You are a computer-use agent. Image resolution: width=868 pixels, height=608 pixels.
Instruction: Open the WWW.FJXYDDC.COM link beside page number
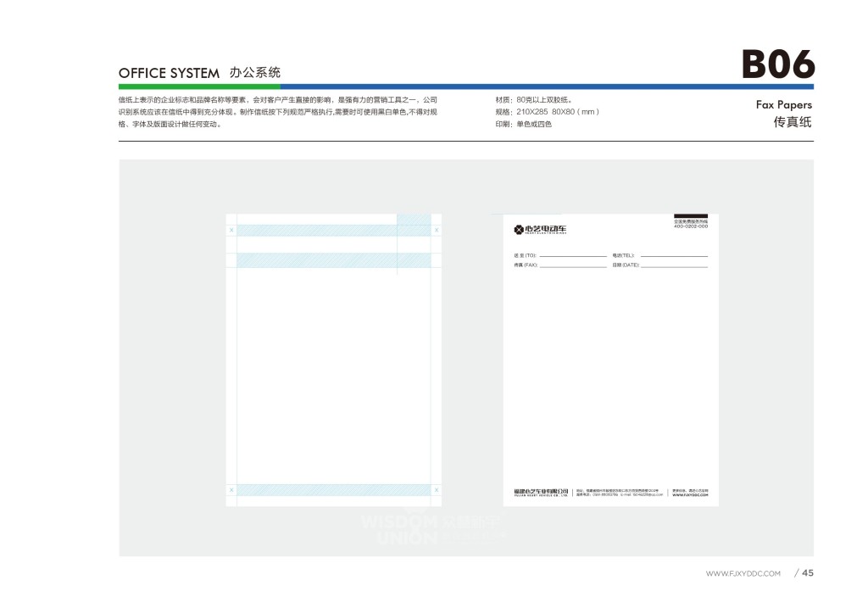click(743, 574)
